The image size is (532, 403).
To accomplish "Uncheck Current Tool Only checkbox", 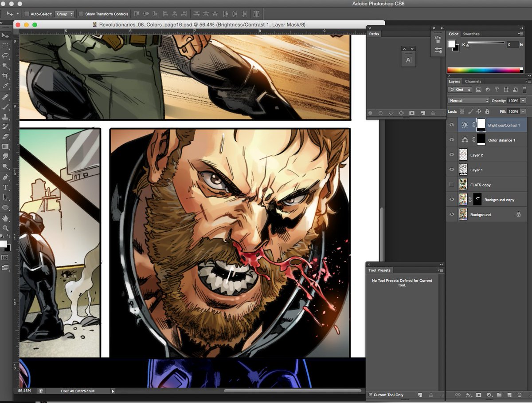I will (371, 395).
